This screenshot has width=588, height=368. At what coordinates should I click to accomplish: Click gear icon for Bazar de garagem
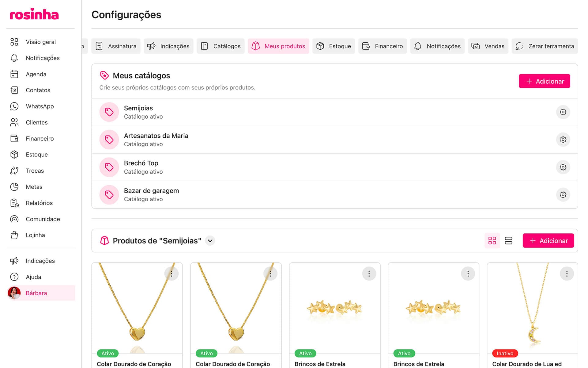[x=563, y=195]
